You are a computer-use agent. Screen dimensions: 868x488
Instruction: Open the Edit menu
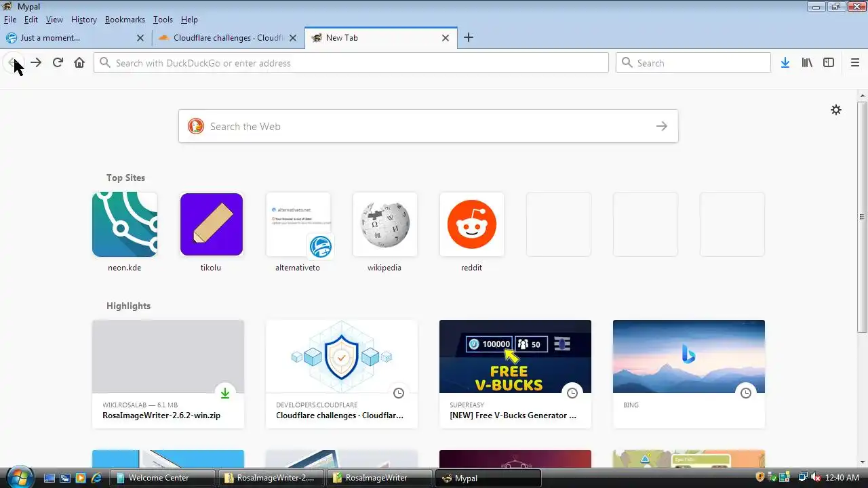click(x=31, y=20)
